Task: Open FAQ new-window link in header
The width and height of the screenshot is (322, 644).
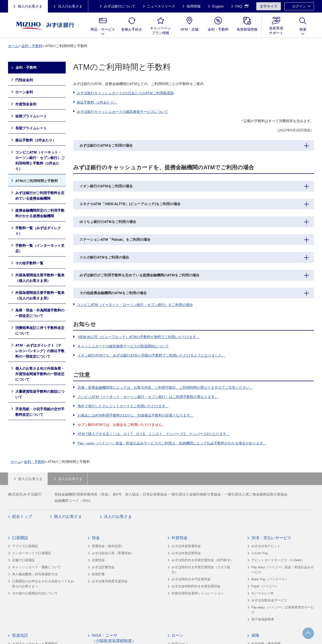Action: (x=240, y=6)
